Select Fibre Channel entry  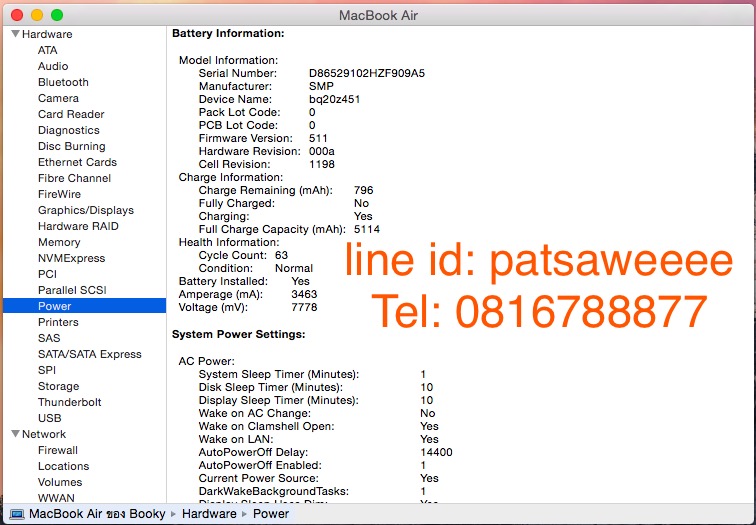74,178
